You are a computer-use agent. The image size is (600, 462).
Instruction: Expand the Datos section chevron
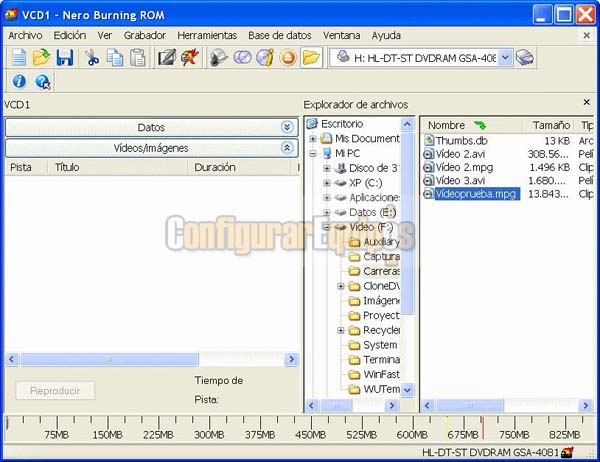click(x=287, y=127)
